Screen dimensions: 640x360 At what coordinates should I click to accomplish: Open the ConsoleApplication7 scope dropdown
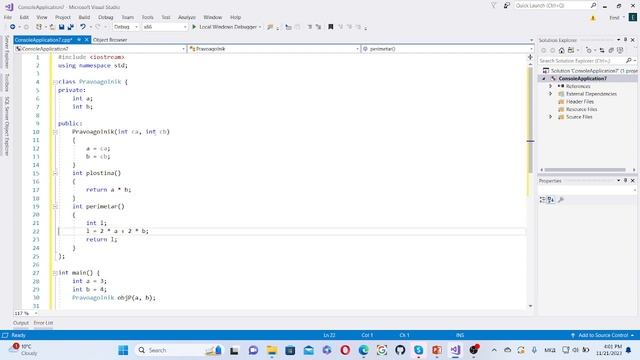[100, 49]
